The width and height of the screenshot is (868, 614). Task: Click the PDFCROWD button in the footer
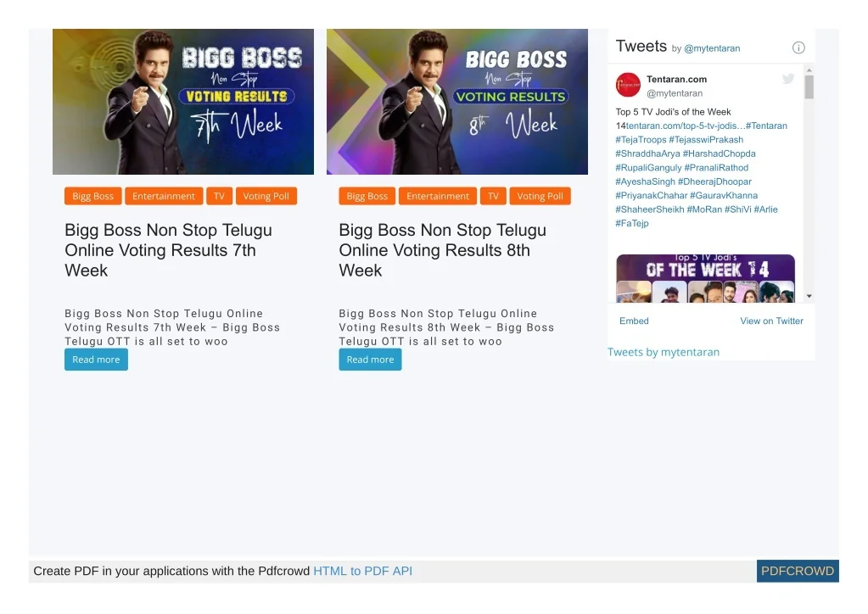click(798, 571)
